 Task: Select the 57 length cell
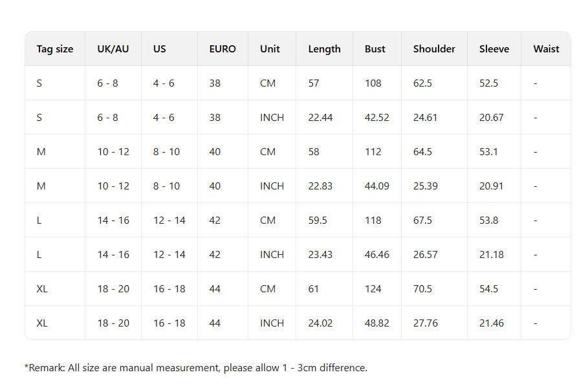314,83
